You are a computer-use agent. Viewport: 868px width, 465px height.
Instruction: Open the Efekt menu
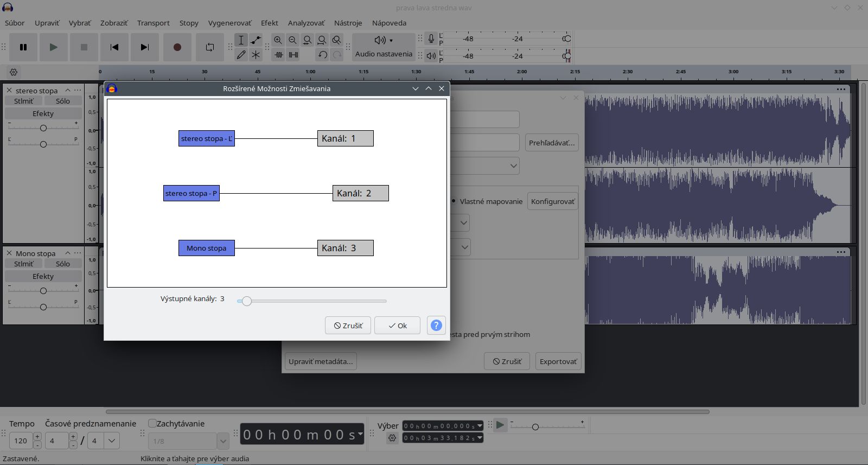pos(269,23)
